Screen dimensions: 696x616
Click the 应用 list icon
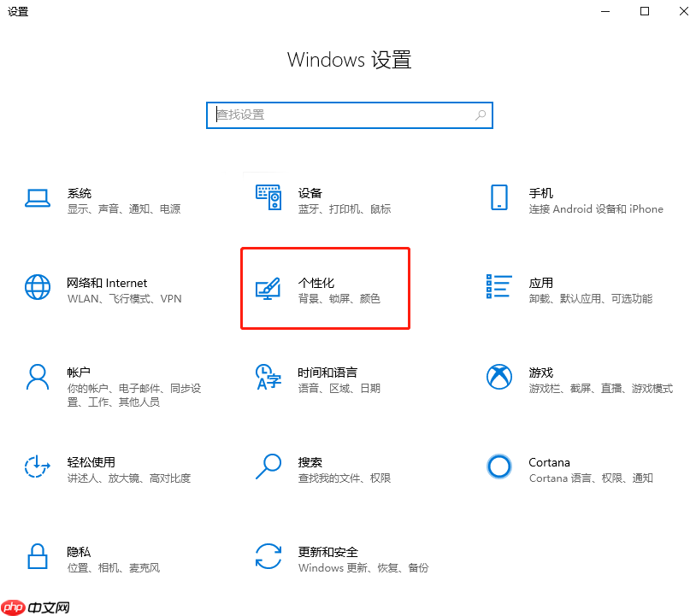499,286
